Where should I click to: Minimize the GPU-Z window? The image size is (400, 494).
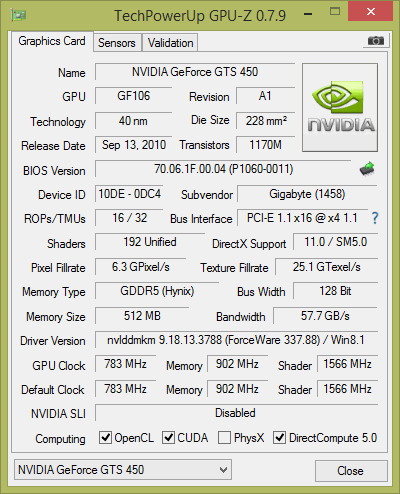point(308,14)
